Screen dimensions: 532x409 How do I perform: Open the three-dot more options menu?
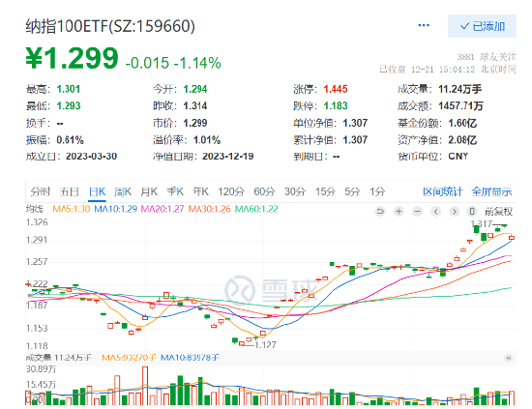pyautogui.click(x=424, y=25)
